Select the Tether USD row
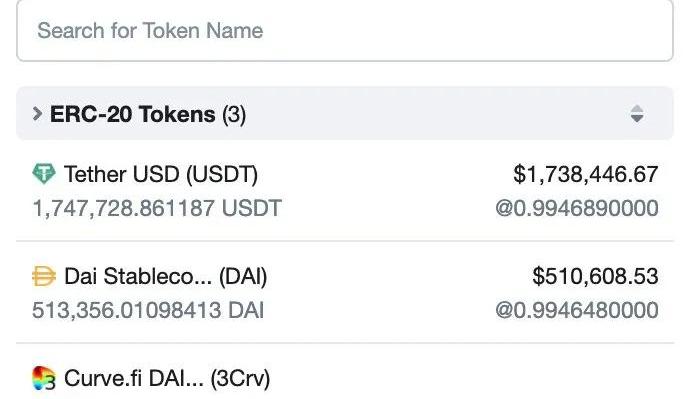 (x=345, y=191)
